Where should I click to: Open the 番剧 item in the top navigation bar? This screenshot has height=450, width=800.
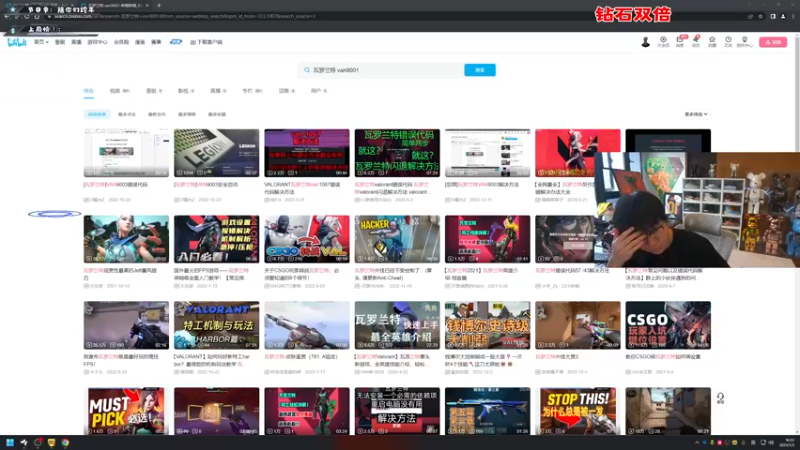[60, 42]
